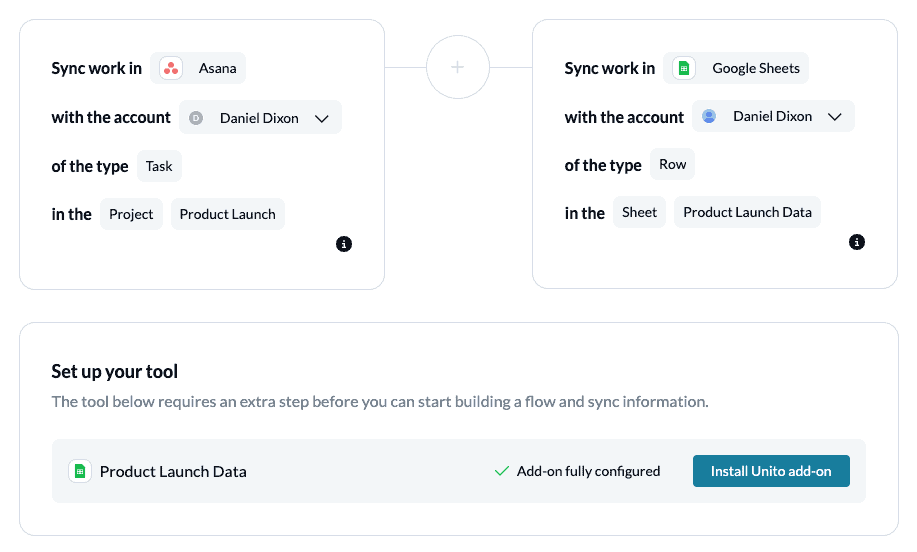The height and width of the screenshot is (552, 917).
Task: Click Sheets icon in Product Launch Data row
Action: pos(80,471)
